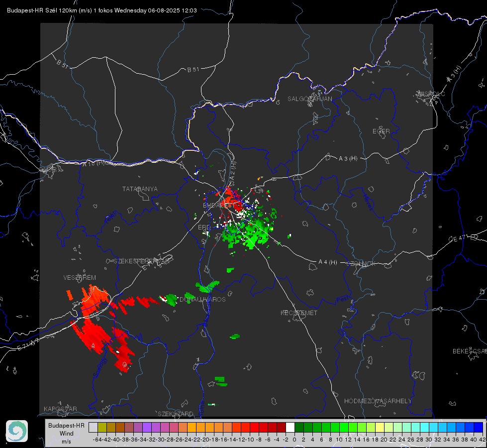
Task: Click the KAPOSVÁR city label
Action: pos(60,409)
